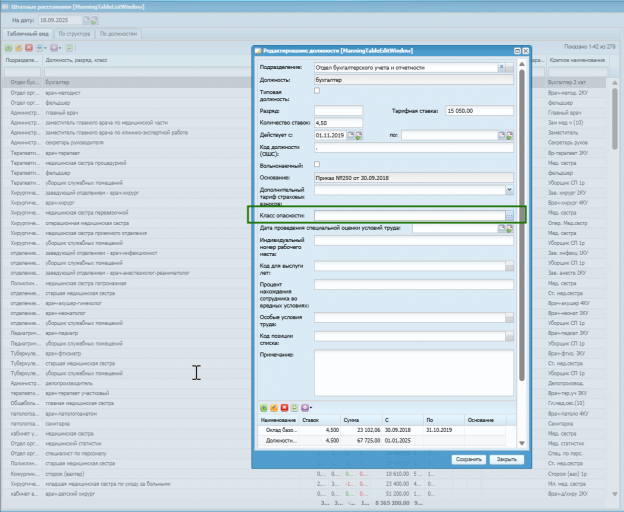This screenshot has height=512, width=624.
Task: Open calendar for special assessment date
Action: 501,228
